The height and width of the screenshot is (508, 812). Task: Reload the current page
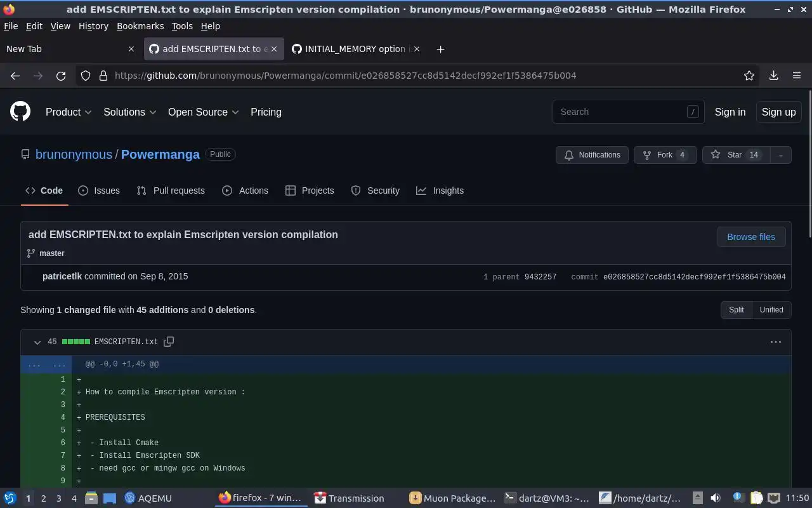(x=61, y=76)
